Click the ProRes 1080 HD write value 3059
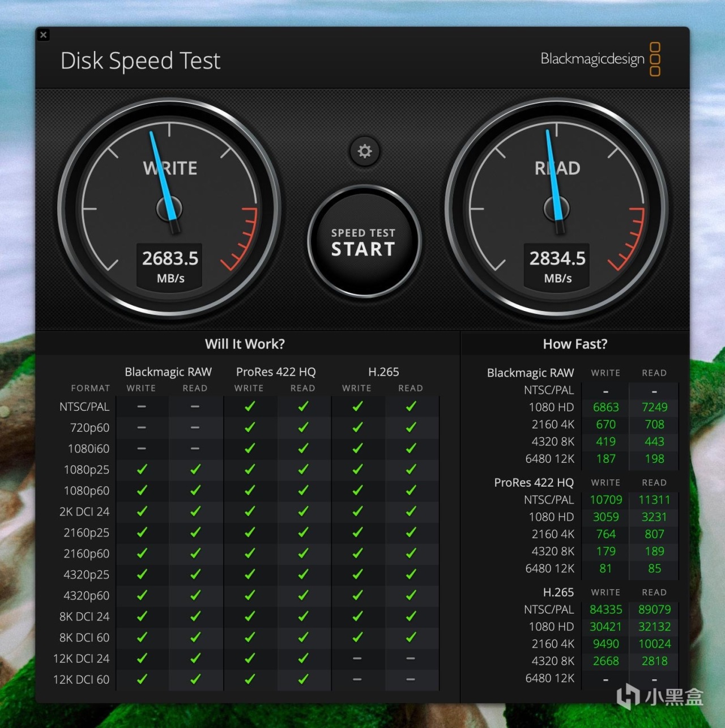Screen dimensions: 725x728 coord(605,517)
